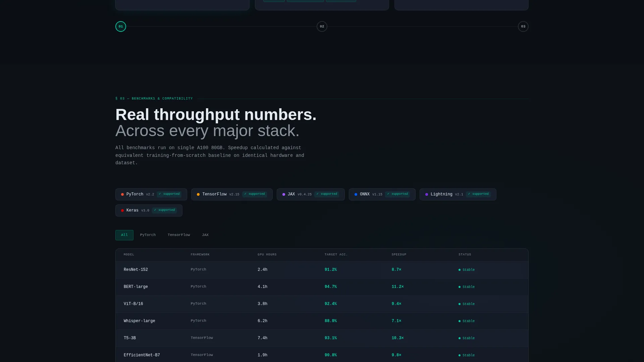
Task: Click the FRAMEWORK column header
Action: click(200, 255)
